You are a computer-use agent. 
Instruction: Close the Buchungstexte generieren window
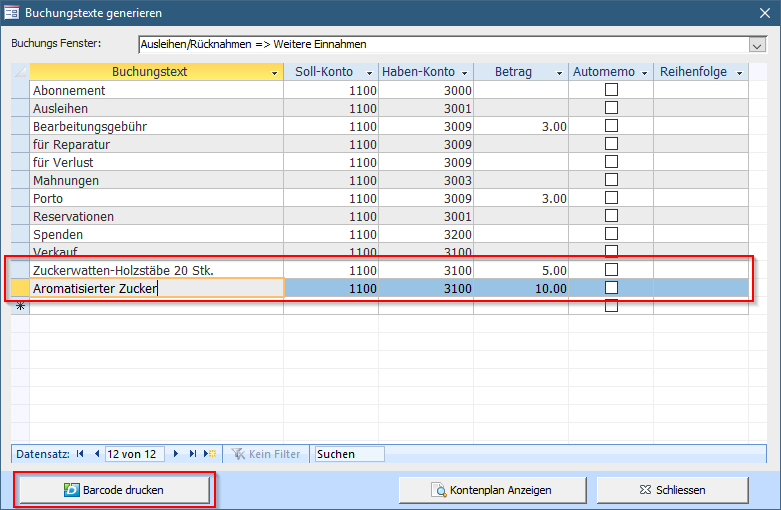tap(765, 13)
